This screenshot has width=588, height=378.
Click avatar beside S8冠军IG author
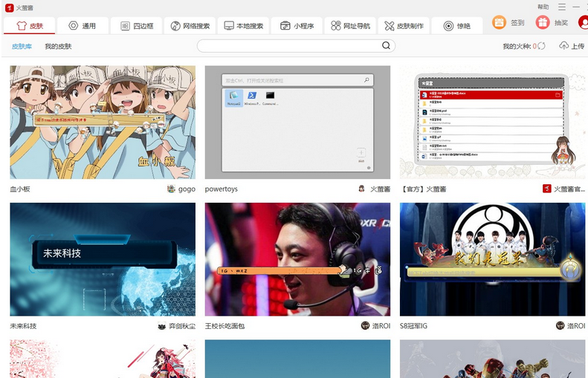tap(560, 325)
